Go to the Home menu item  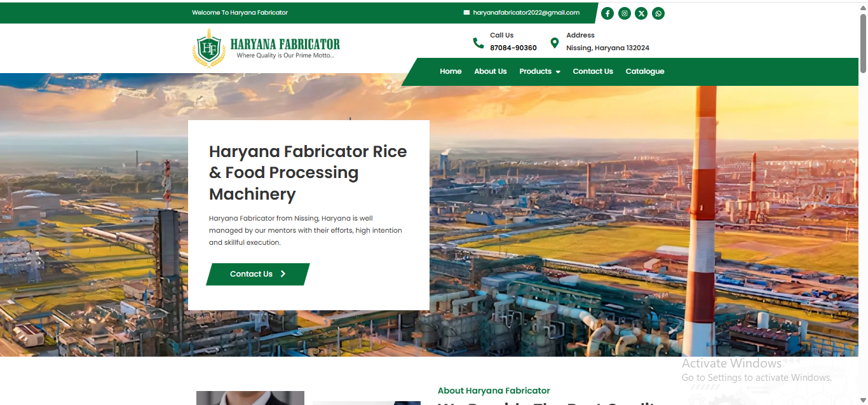coord(451,71)
